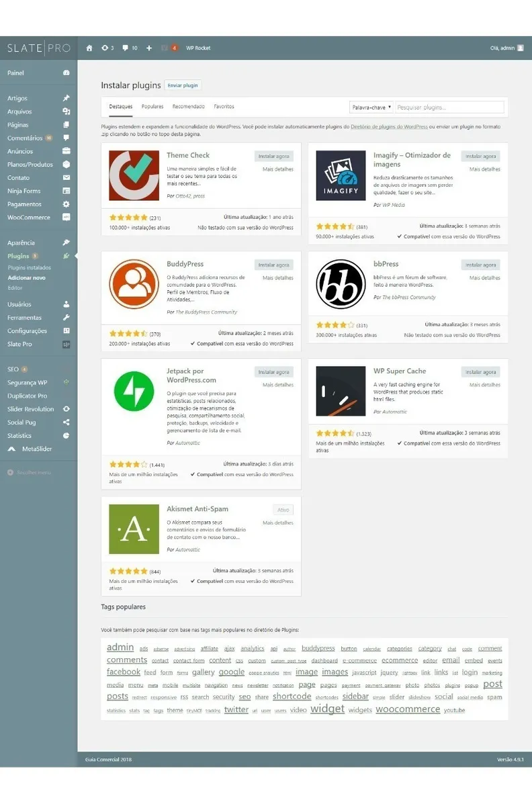The height and width of the screenshot is (806, 532).
Task: Open the Palavra-chave search type dropdown
Action: point(371,107)
